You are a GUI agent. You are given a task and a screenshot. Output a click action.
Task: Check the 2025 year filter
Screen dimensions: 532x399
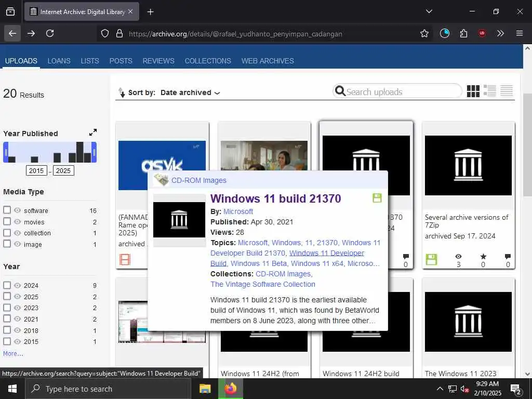pyautogui.click(x=7, y=296)
